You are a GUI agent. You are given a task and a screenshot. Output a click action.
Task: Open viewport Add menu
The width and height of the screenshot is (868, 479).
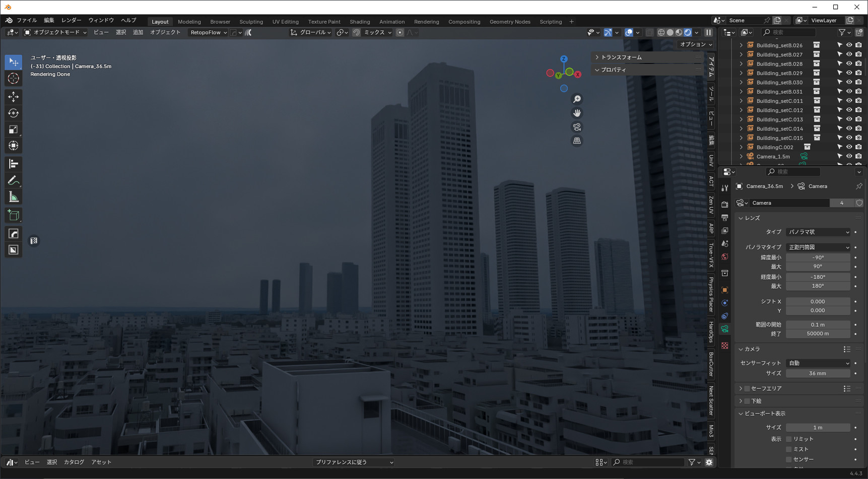point(138,32)
